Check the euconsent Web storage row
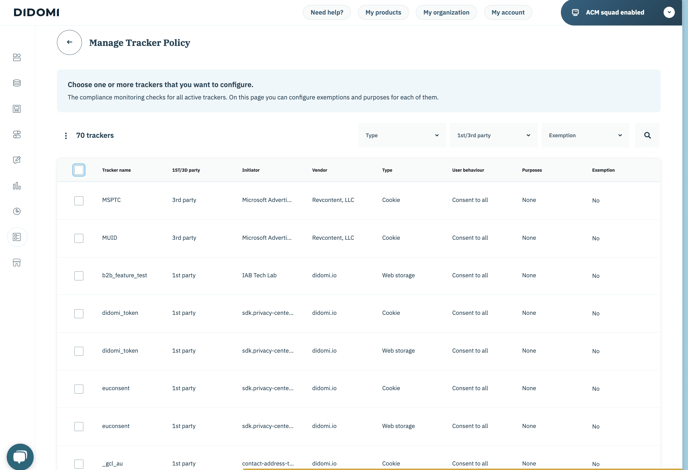Viewport: 688px width, 470px height. click(x=79, y=426)
